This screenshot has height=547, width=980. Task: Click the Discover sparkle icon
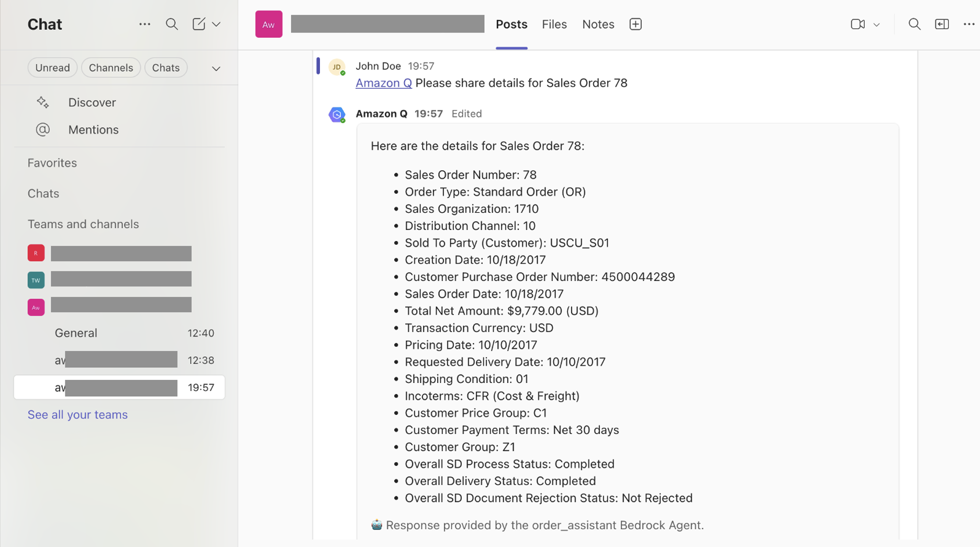43,102
